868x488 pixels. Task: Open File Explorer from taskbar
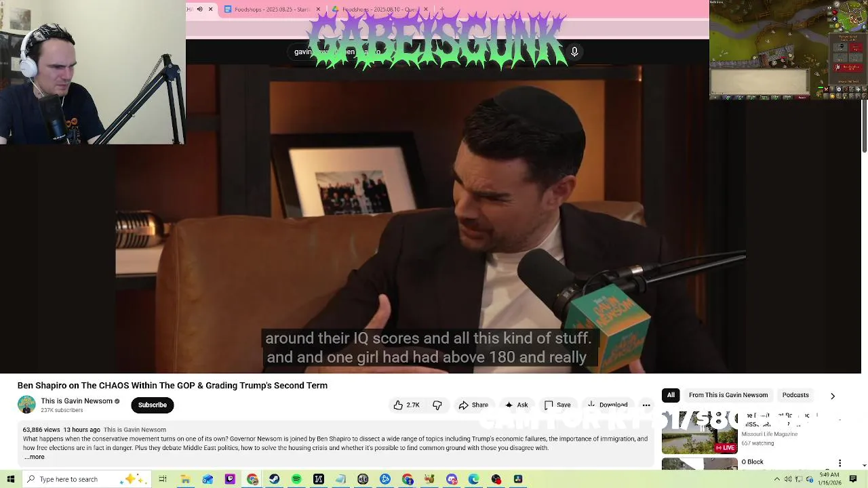185,479
